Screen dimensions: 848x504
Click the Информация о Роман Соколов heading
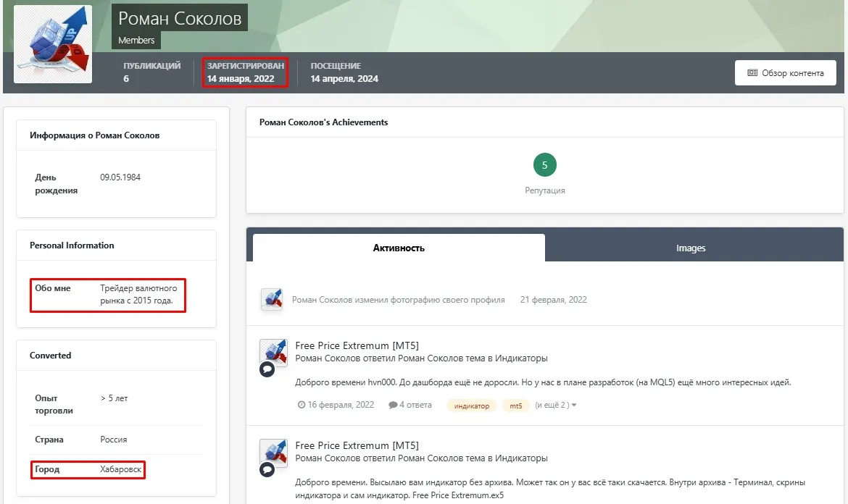pyautogui.click(x=95, y=135)
